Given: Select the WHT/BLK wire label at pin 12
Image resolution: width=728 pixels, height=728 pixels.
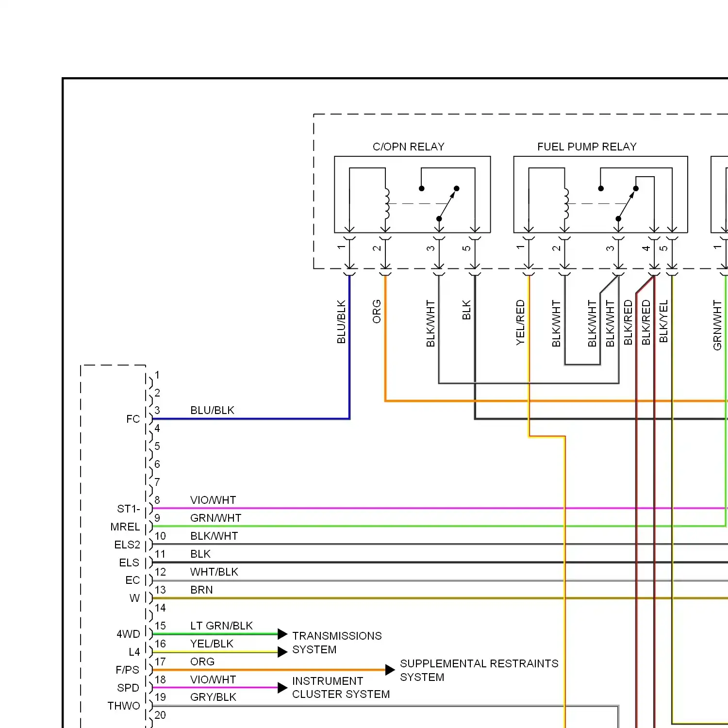Looking at the screenshot, I should (214, 572).
